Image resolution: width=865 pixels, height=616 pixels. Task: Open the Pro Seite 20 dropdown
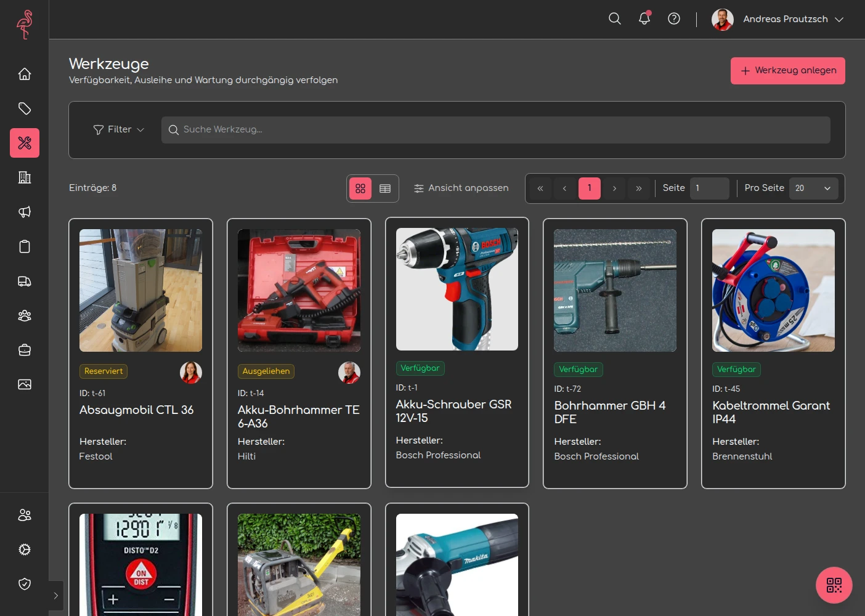tap(813, 188)
